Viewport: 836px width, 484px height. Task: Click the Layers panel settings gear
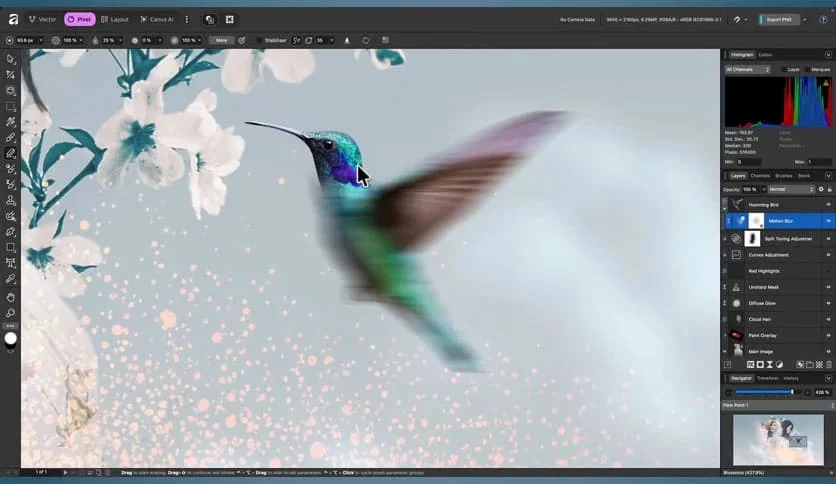(821, 189)
